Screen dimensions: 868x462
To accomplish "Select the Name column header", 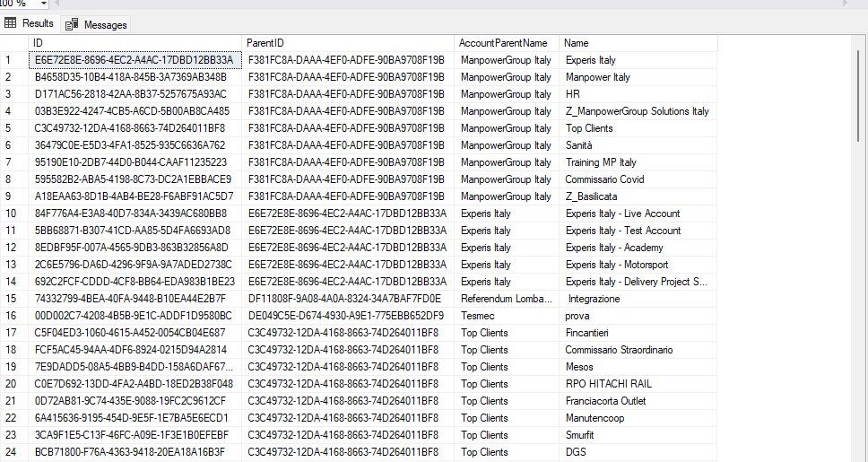I will point(638,43).
